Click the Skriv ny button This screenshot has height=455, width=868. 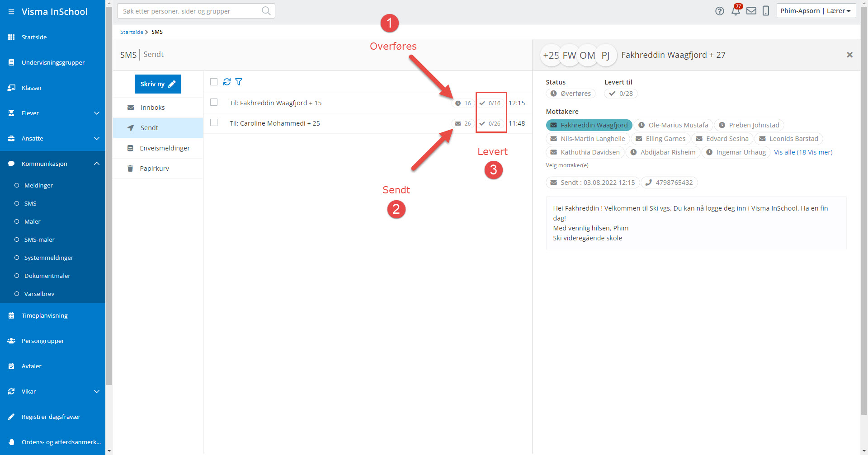coord(158,84)
